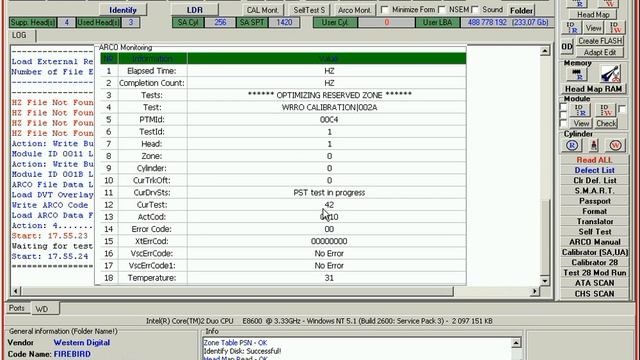Click the Cylinder middle figure icon
The image size is (640, 360).
(x=593, y=145)
